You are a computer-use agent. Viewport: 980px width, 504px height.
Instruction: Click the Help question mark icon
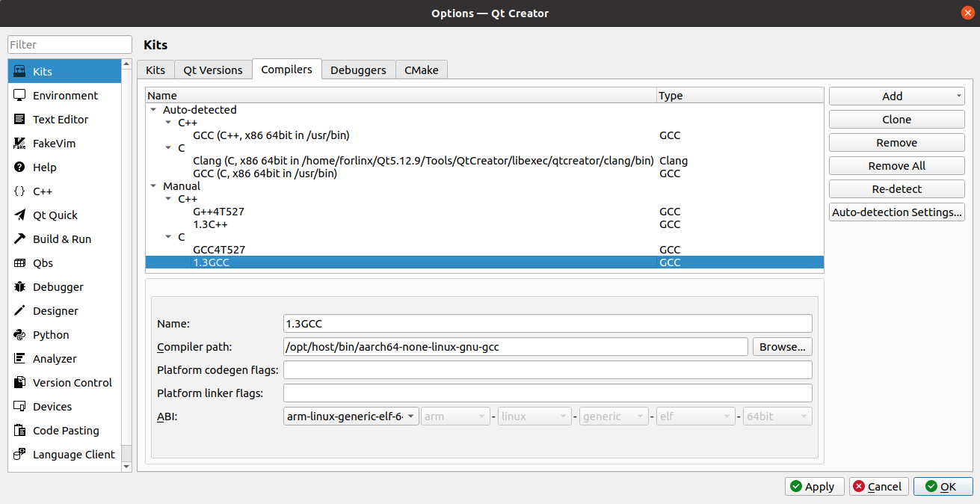point(20,168)
